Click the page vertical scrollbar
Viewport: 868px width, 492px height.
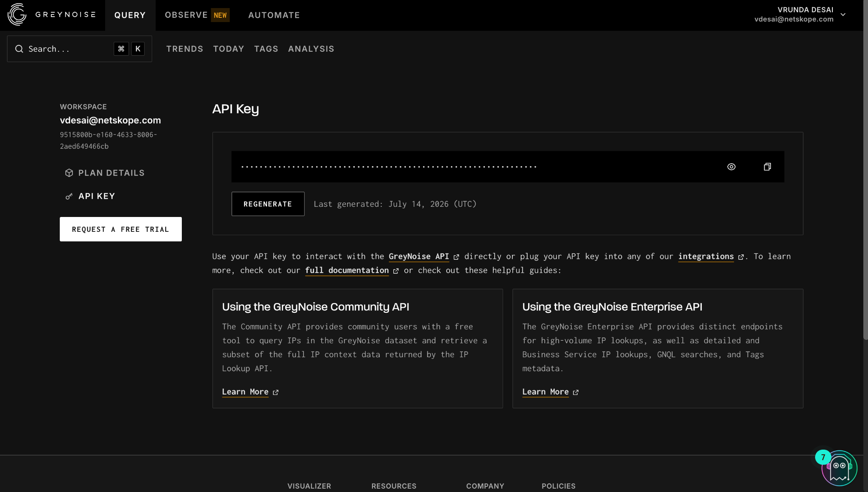coord(865,170)
